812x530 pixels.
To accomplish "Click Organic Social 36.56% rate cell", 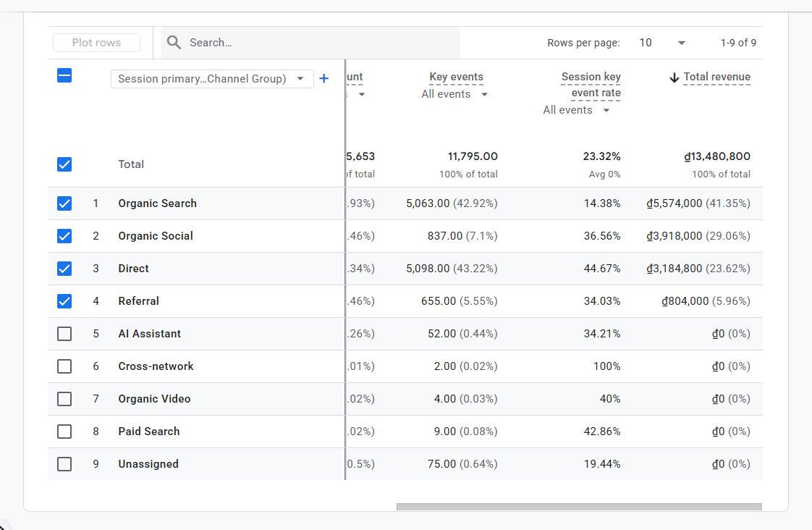I will [602, 236].
